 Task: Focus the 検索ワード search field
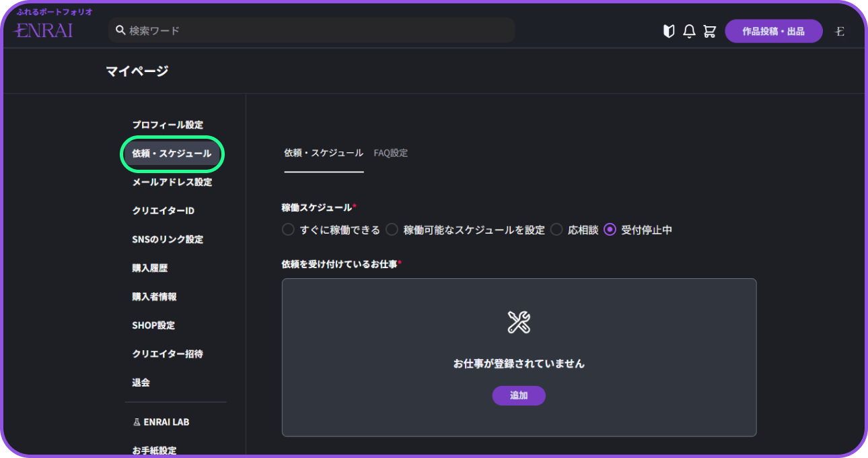click(x=312, y=30)
